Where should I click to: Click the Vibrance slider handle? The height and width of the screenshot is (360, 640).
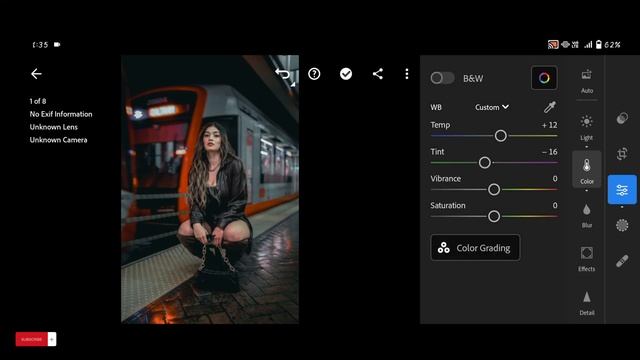(494, 189)
